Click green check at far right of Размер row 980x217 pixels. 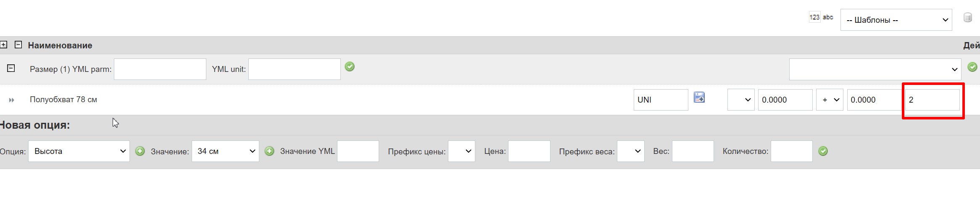tap(972, 67)
